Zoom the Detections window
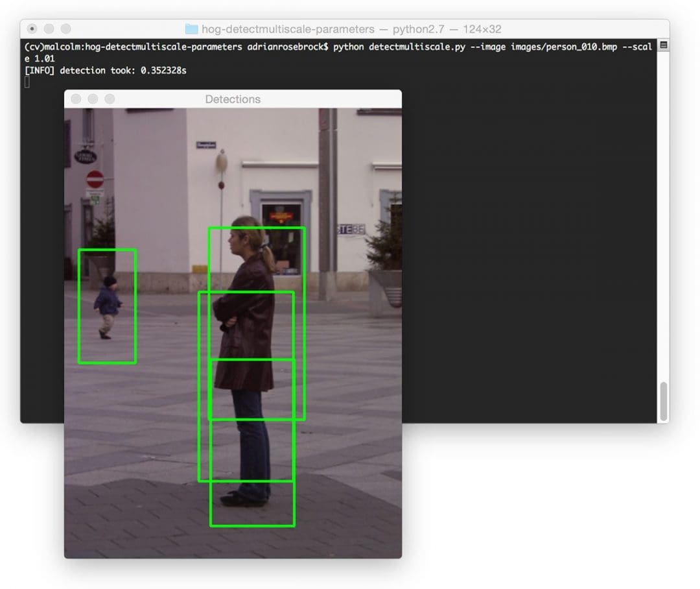The image size is (700, 589). pyautogui.click(x=110, y=99)
